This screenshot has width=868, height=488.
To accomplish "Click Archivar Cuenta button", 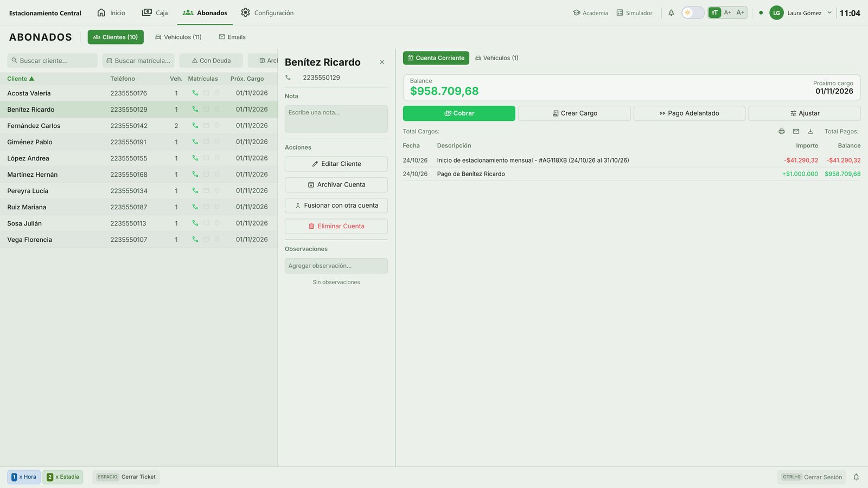I will (336, 185).
